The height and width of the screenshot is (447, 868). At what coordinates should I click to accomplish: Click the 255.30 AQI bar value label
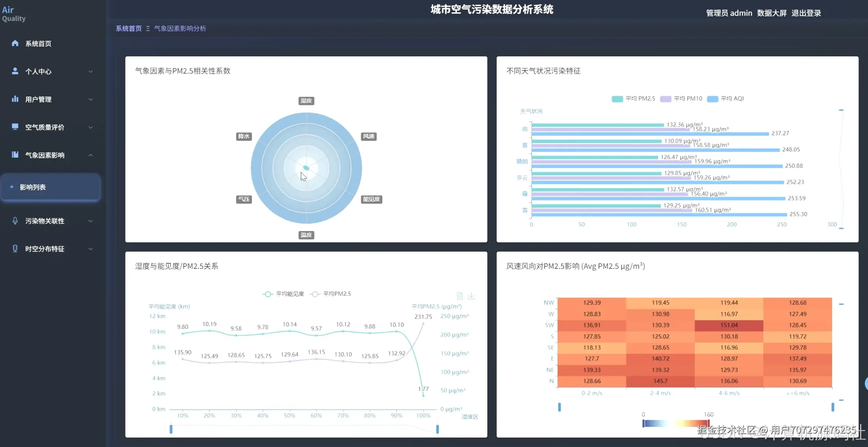tap(798, 214)
